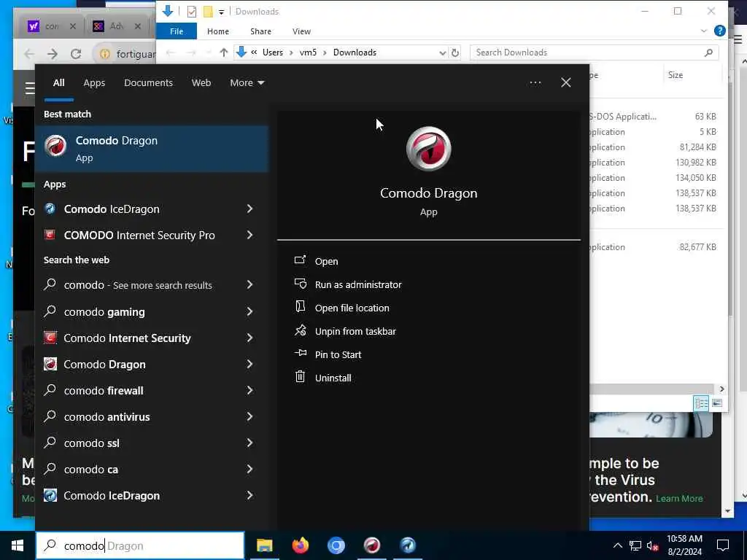The height and width of the screenshot is (560, 747).
Task: Open the Explorer Share ribbon tab
Action: 260,31
